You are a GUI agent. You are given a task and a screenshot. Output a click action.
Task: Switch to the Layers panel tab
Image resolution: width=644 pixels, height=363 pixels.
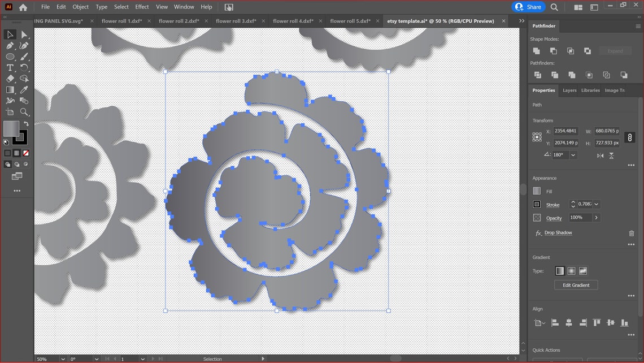(x=569, y=90)
